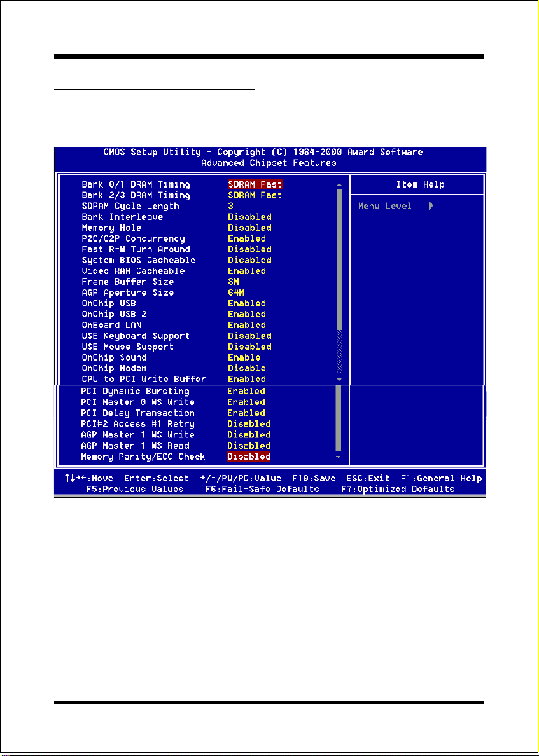Select the PCI Delay Transaction Enabled value
This screenshot has height=756, width=539.
(246, 413)
